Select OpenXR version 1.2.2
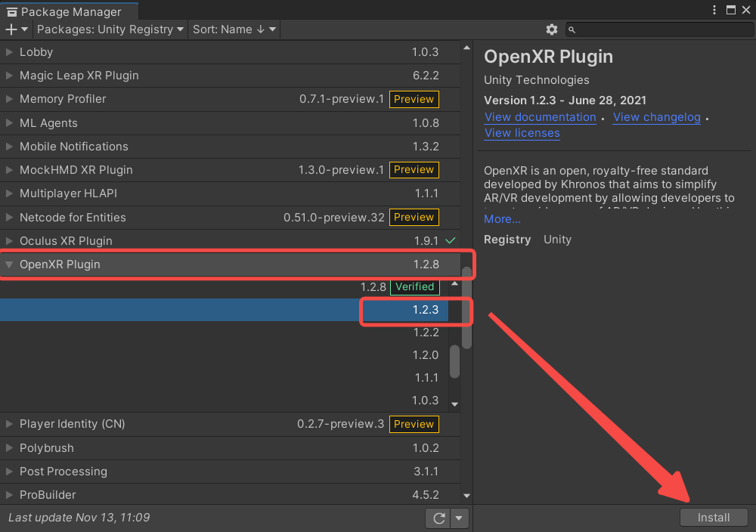This screenshot has width=756, height=532. (225, 332)
